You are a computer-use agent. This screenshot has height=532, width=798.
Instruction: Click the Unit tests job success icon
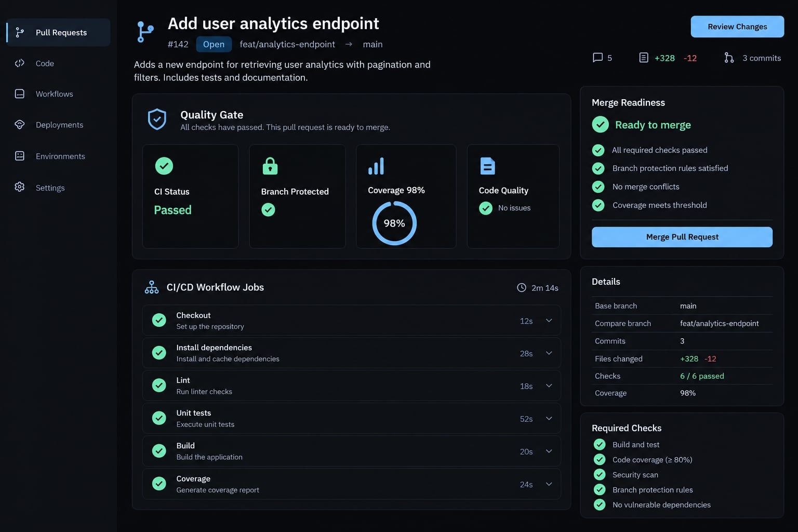[x=159, y=418]
